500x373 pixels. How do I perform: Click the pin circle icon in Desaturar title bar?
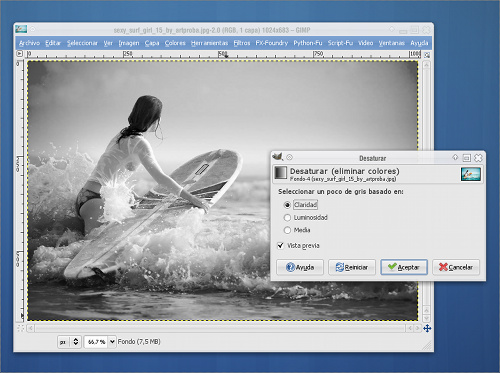[x=290, y=157]
